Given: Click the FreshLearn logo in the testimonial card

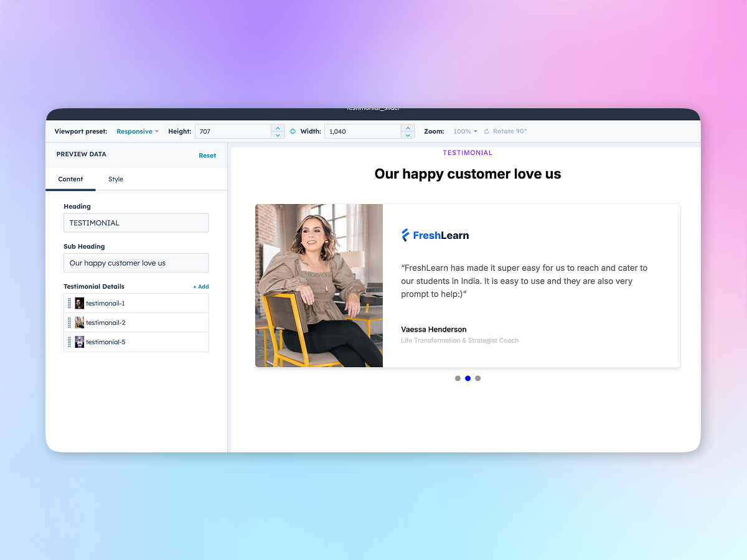Looking at the screenshot, I should click(435, 235).
